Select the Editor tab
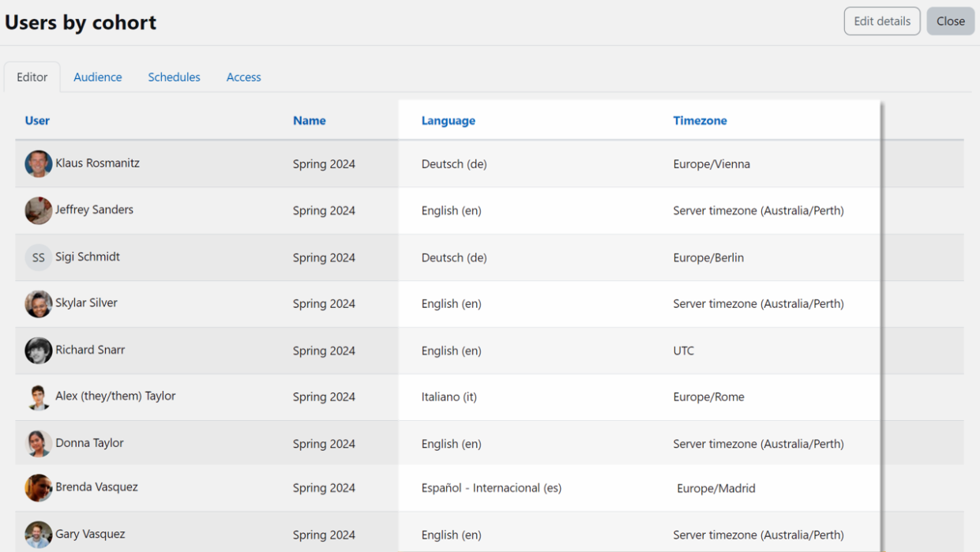Viewport: 980px width, 552px height. pyautogui.click(x=32, y=77)
